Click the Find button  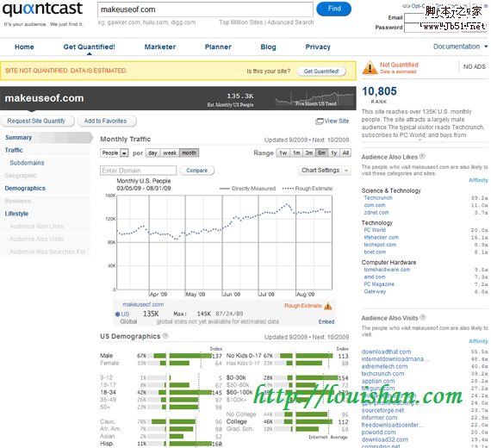[x=334, y=9]
